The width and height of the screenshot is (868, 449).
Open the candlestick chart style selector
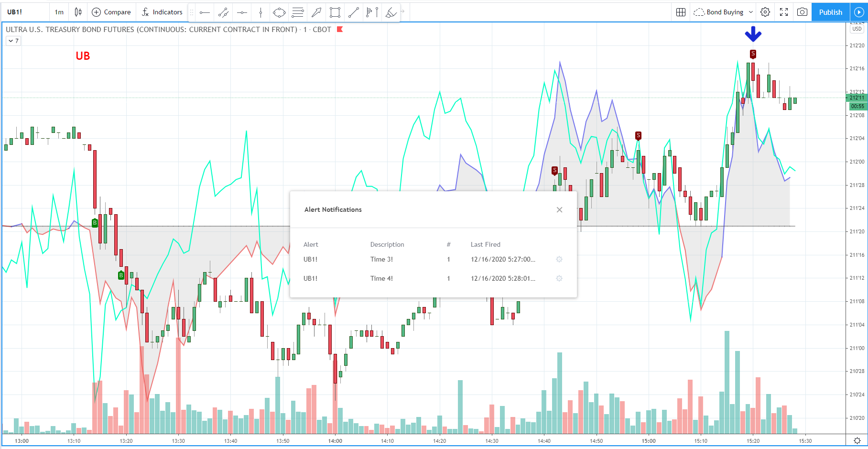coord(78,12)
